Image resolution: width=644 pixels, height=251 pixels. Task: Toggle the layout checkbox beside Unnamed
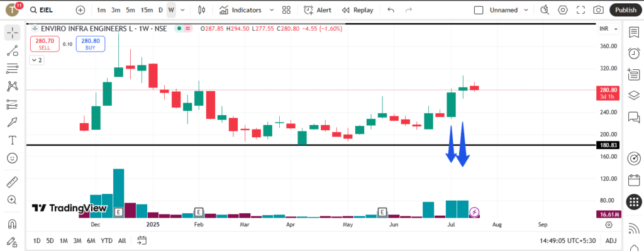tap(479, 10)
